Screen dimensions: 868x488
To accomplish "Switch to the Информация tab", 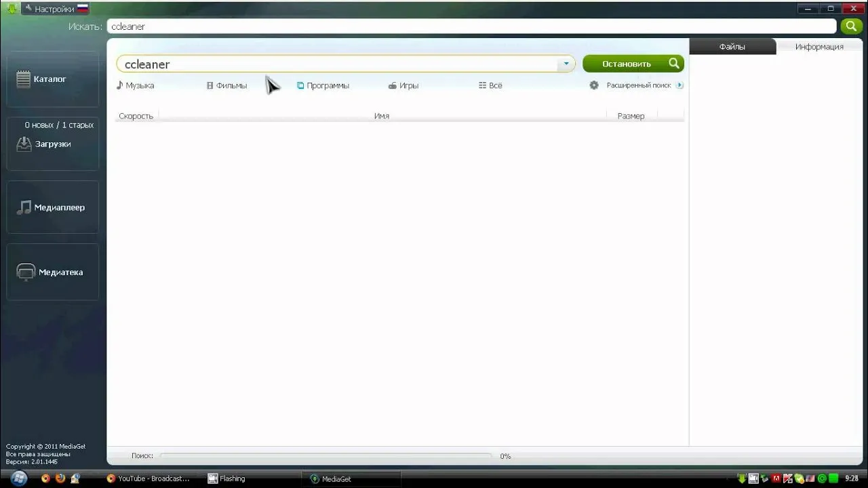I will pyautogui.click(x=819, y=47).
